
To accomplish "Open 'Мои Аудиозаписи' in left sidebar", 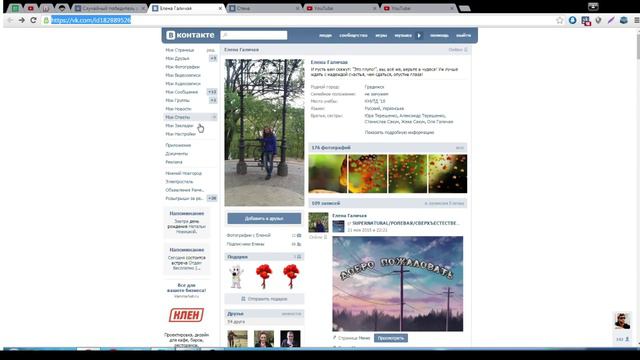I will click(183, 84).
